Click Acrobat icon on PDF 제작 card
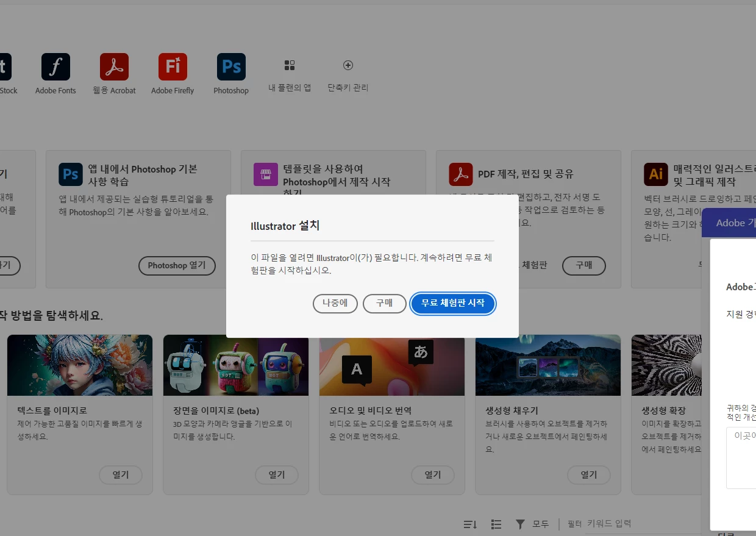The width and height of the screenshot is (756, 536). point(460,174)
